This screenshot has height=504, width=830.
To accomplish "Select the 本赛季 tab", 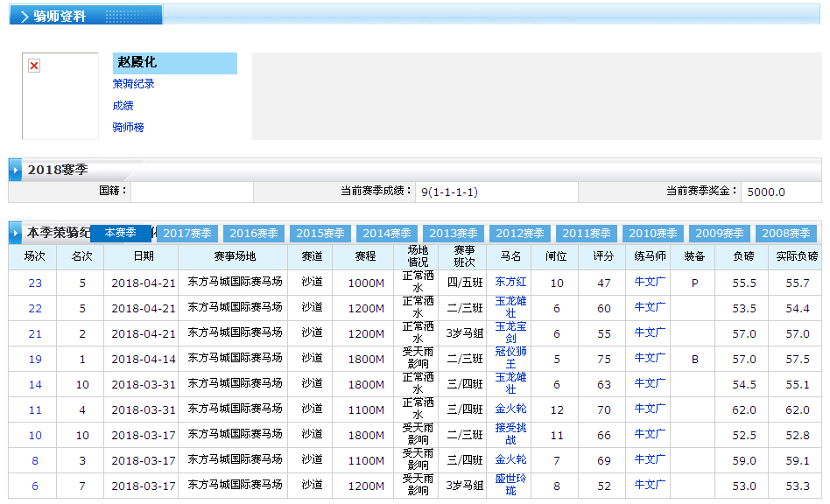I will 121,233.
